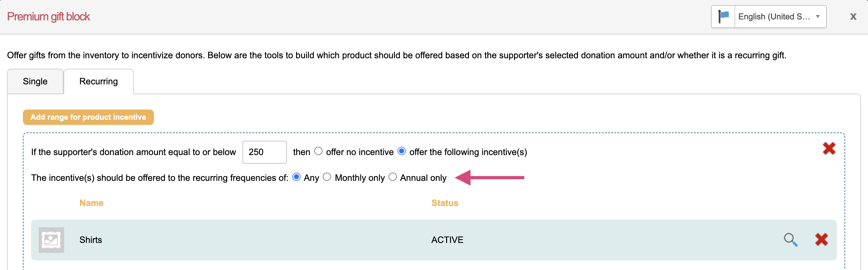Viewport: 868px width, 270px height.
Task: Choose "Annual only" frequency radio button
Action: (x=393, y=177)
